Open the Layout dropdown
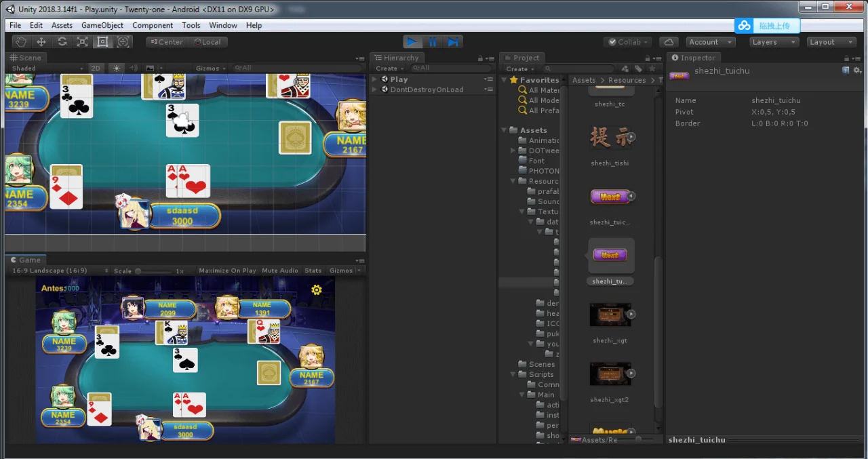Screen dimensions: 868x459 pos(831,42)
